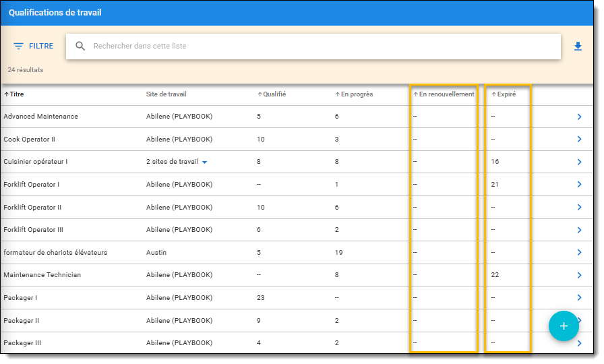Select the formateur de chariots élévateurs row
Screen dimensions: 604x364
[55, 253]
